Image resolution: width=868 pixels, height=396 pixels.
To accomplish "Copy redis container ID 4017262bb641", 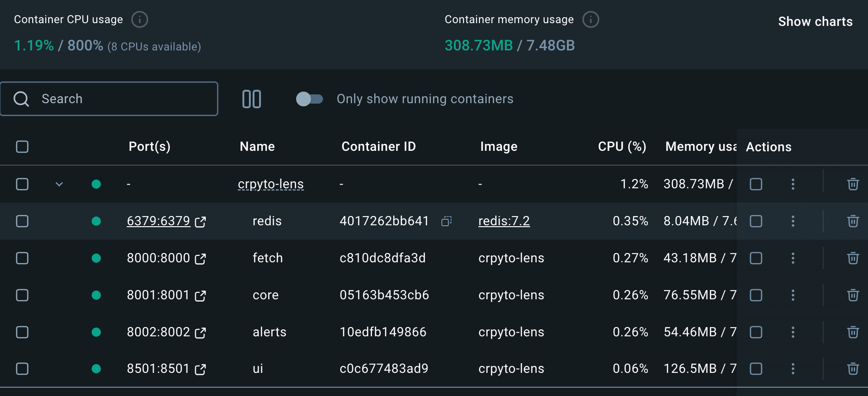I will coord(446,221).
